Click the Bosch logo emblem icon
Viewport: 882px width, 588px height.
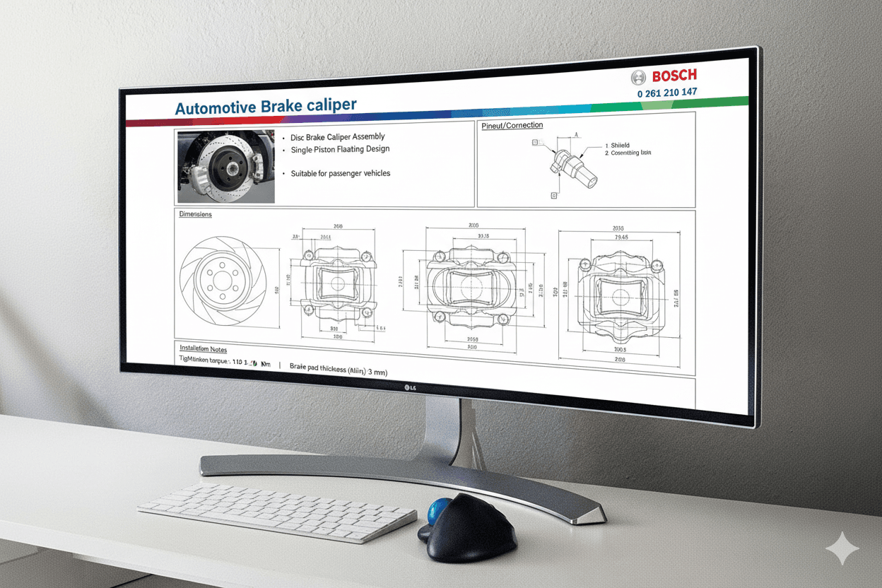coord(640,76)
